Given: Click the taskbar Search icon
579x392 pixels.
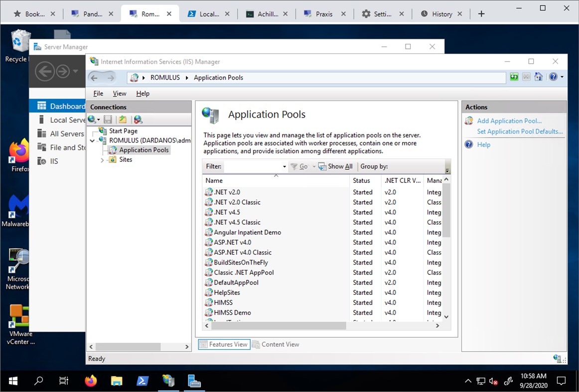Looking at the screenshot, I should click(38, 381).
